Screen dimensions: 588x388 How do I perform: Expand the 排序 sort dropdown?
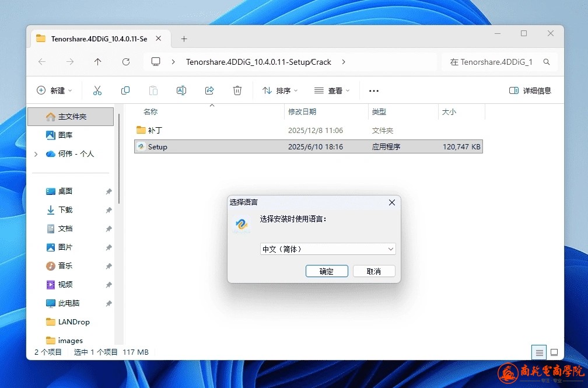coord(280,90)
